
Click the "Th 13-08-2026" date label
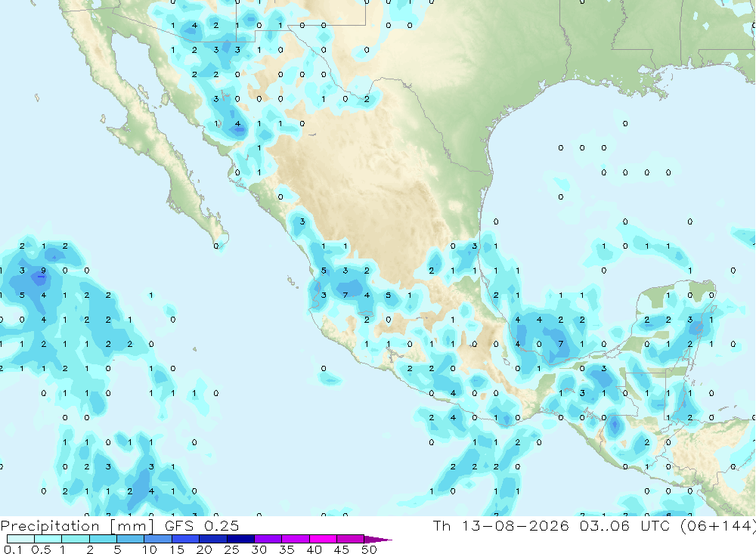(500, 525)
